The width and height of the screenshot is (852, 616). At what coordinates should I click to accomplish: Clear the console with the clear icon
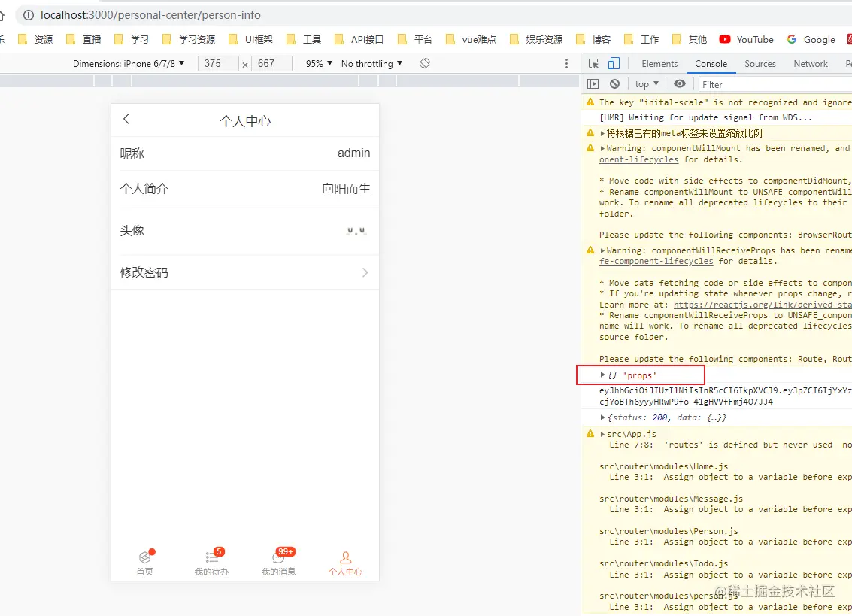coord(614,83)
